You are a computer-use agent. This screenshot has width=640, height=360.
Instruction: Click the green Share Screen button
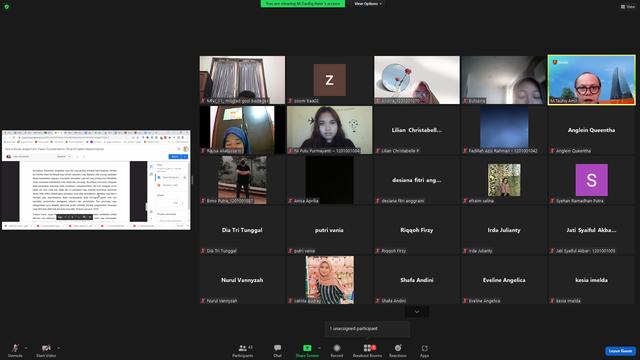click(x=307, y=350)
